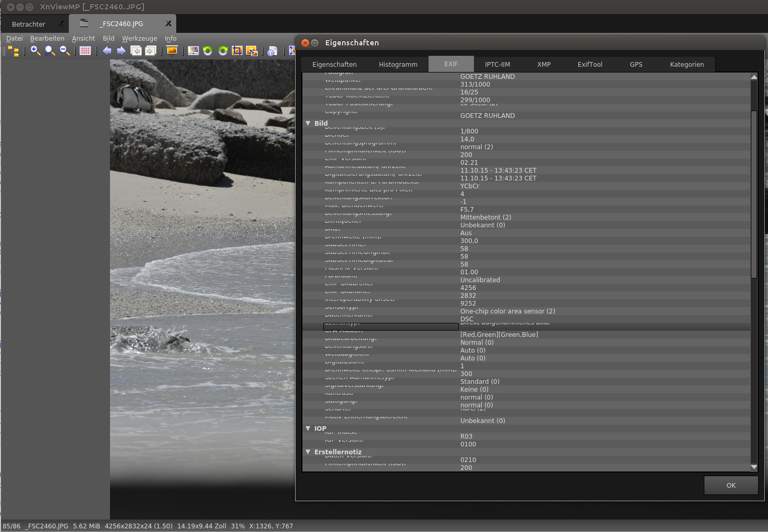This screenshot has height=532, width=768.
Task: Go to previous image with left arrow
Action: [x=107, y=51]
